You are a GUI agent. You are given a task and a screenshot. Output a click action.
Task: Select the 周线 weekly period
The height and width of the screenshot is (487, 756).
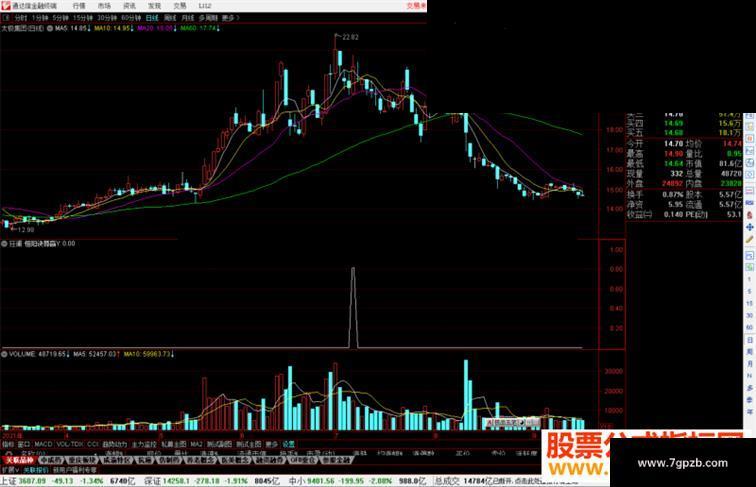(x=170, y=18)
